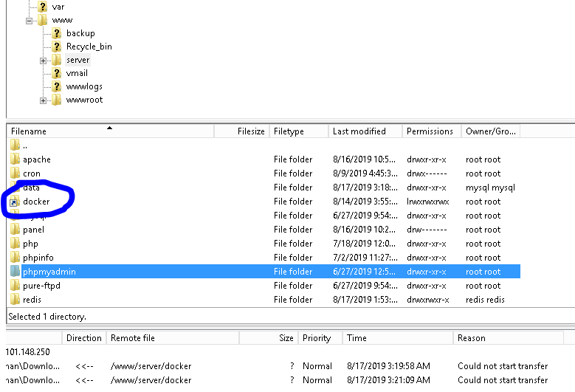
Task: Select the vmail folder in tree
Action: click(x=77, y=73)
